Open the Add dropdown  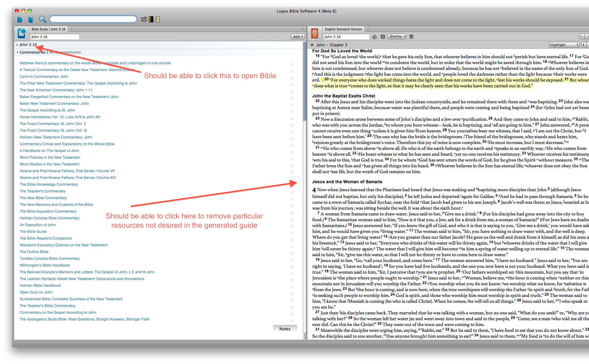tap(298, 36)
